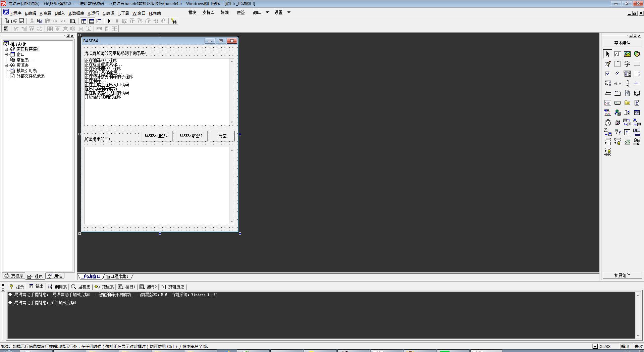Click the 静编 toolbar button
This screenshot has width=644, height=352.
[225, 12]
